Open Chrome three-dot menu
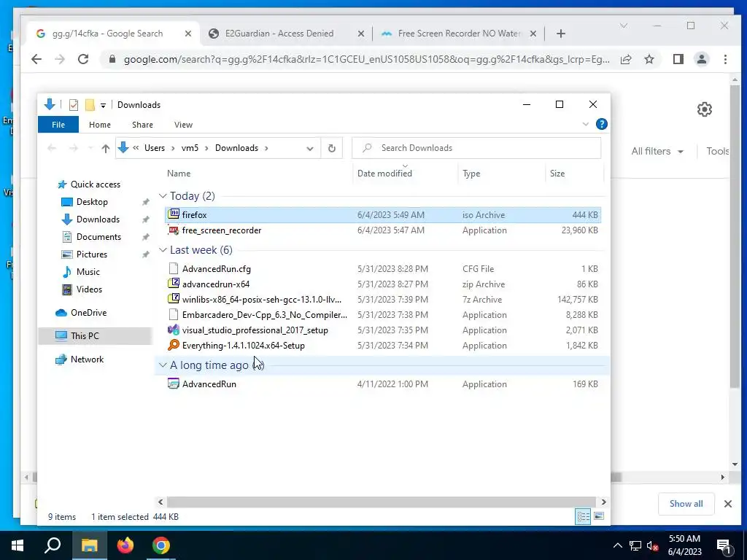This screenshot has height=560, width=747. [725, 59]
